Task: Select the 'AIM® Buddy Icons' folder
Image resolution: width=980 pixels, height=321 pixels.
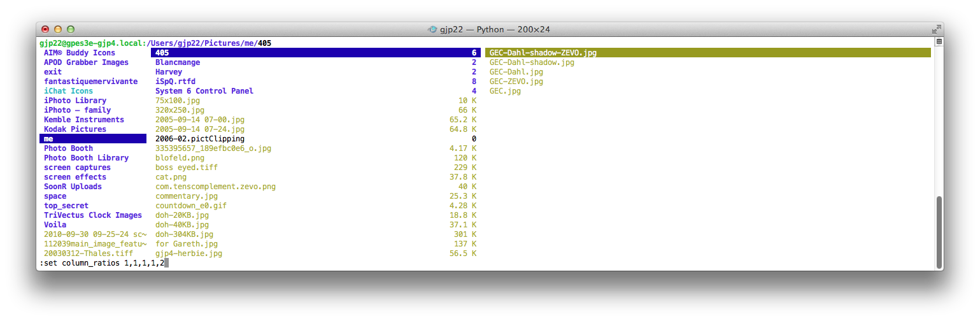Action: click(x=80, y=53)
